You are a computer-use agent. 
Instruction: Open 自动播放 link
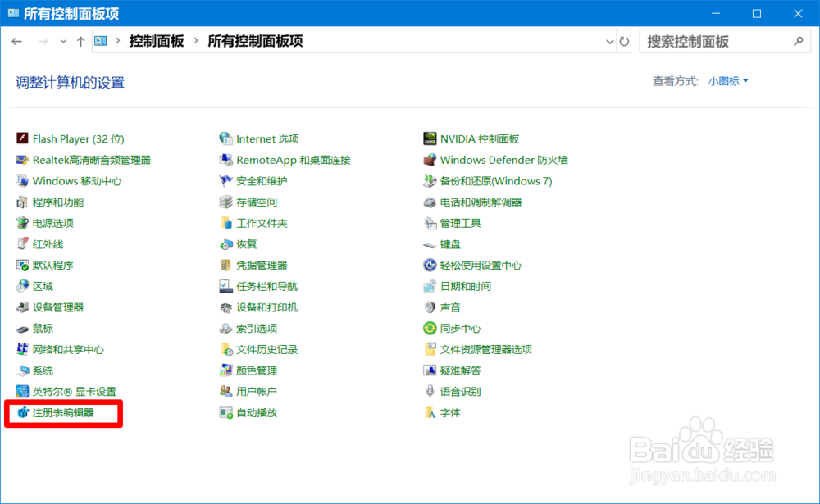257,412
